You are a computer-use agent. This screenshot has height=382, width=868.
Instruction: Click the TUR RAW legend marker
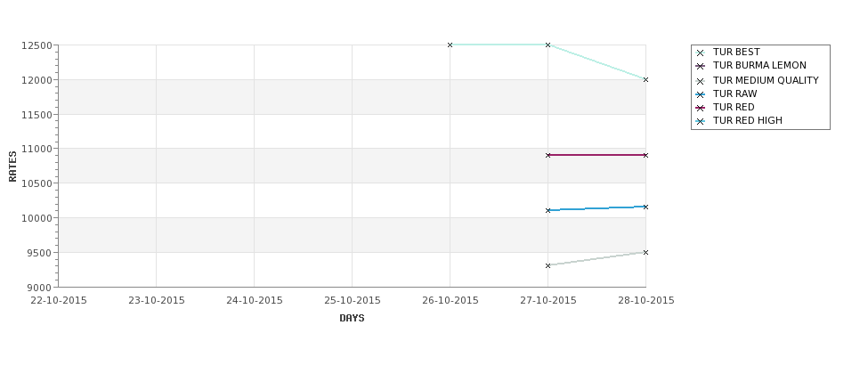(x=701, y=94)
